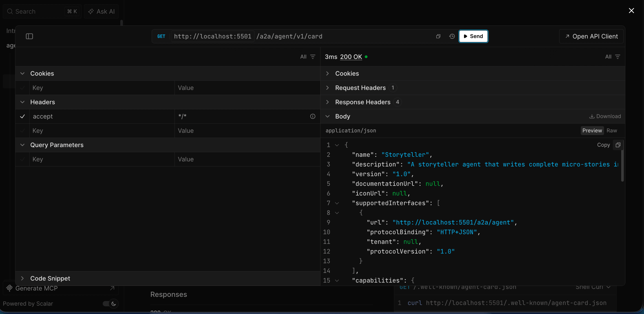
Task: Uncheck the accept header checkbox
Action: point(22,116)
